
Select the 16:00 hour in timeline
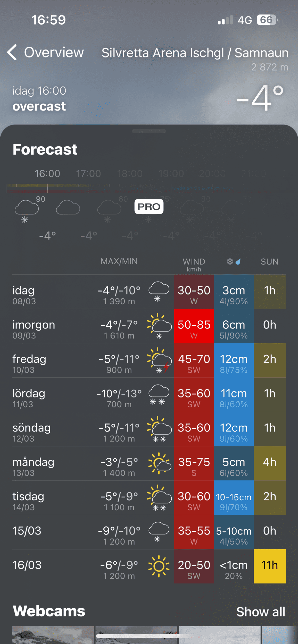[47, 174]
